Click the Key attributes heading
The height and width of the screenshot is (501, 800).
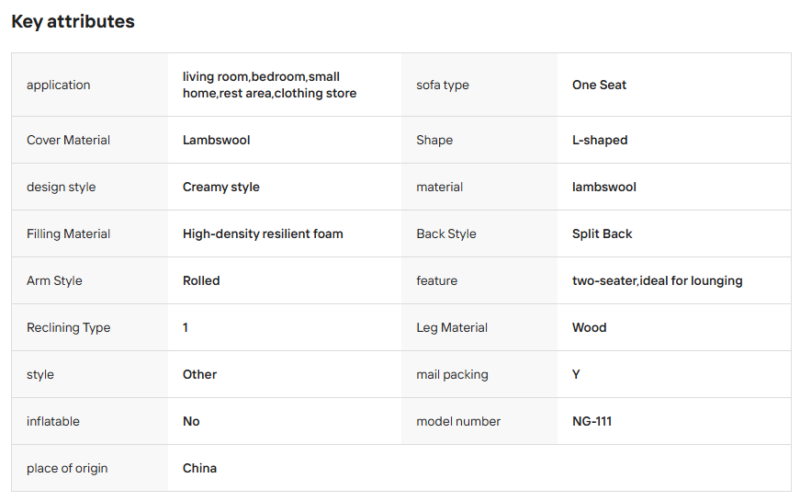tap(73, 21)
